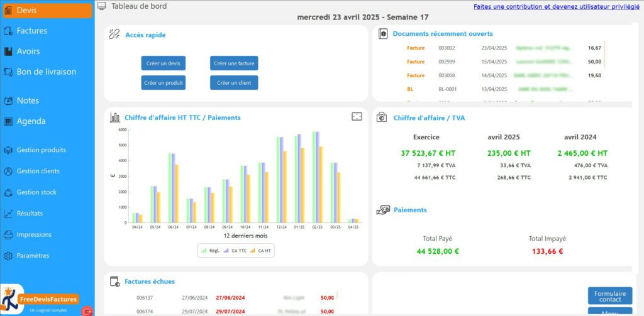Click the Gestion clients person icon
The width and height of the screenshot is (644, 316).
click(x=8, y=171)
